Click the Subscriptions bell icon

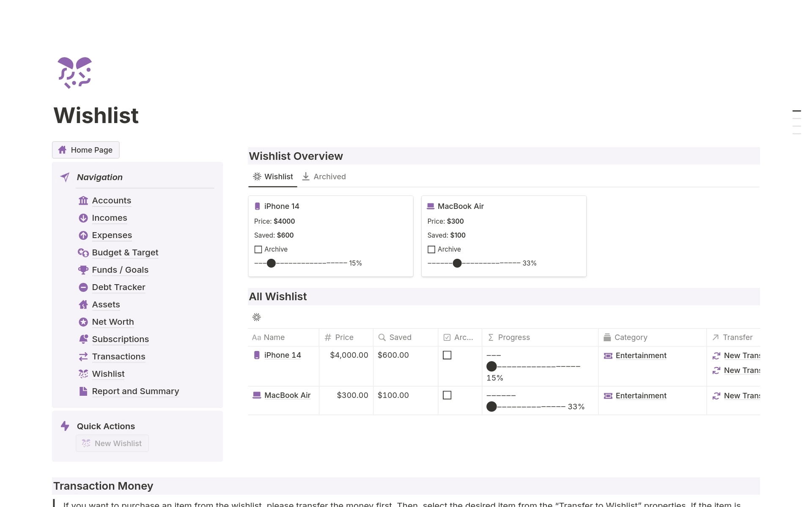click(83, 339)
